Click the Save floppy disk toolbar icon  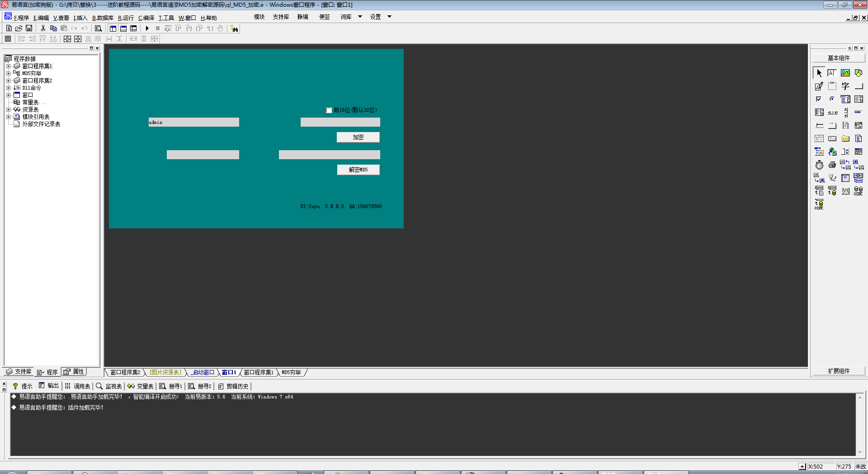tap(29, 28)
